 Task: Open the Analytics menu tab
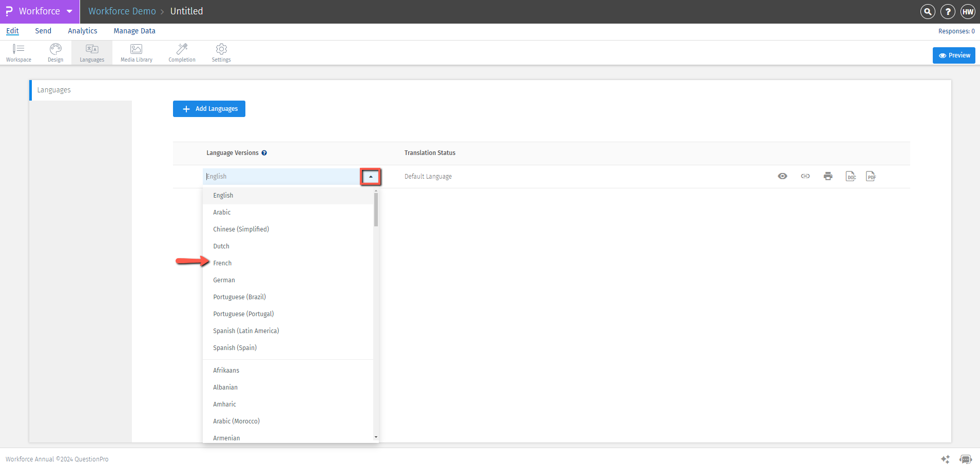[83, 31]
